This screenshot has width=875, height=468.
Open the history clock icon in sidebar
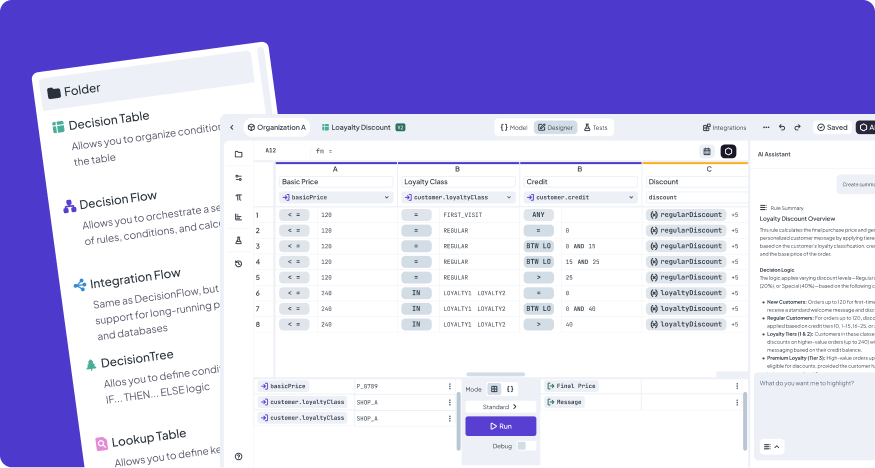(x=239, y=264)
